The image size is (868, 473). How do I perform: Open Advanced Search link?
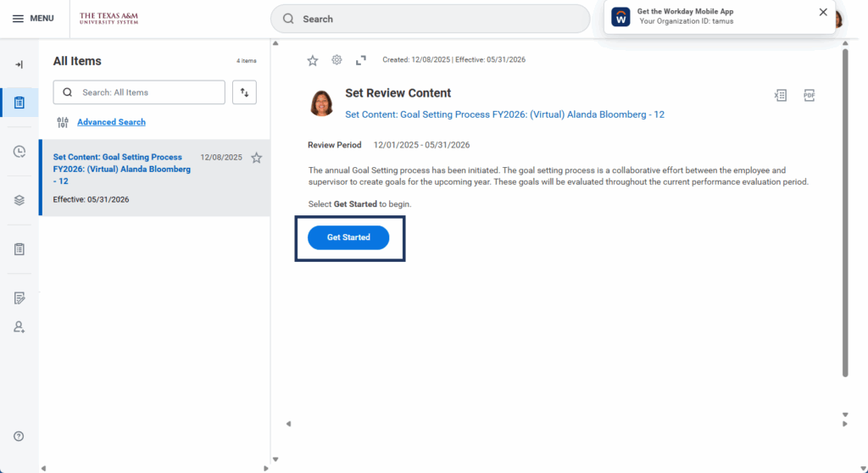tap(111, 122)
